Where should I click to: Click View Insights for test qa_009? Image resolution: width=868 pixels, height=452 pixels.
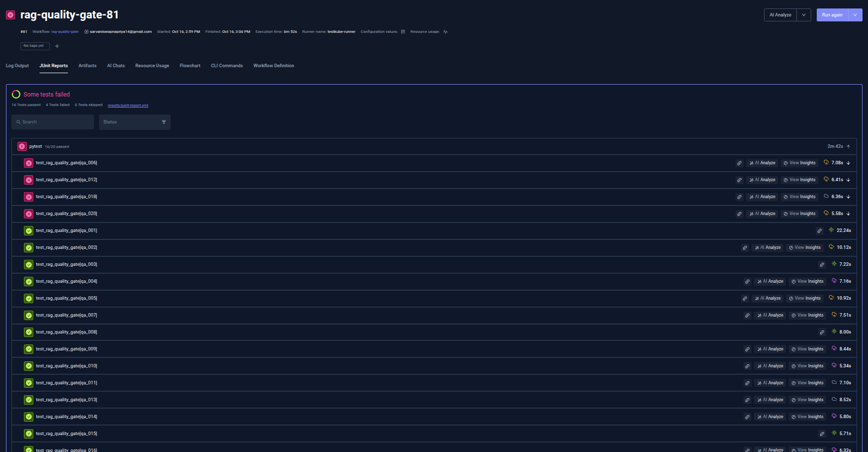point(807,349)
